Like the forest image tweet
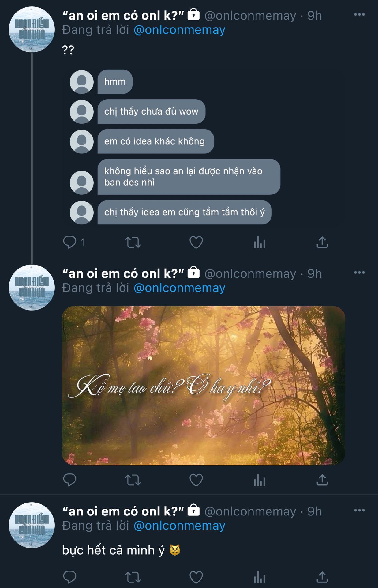 (x=196, y=480)
